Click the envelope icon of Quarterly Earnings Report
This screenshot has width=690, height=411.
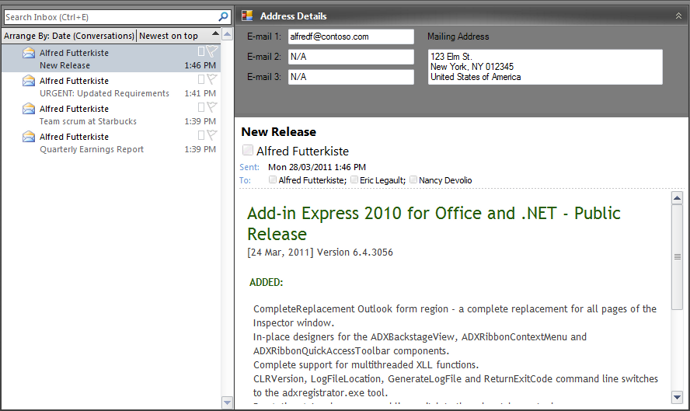click(29, 136)
